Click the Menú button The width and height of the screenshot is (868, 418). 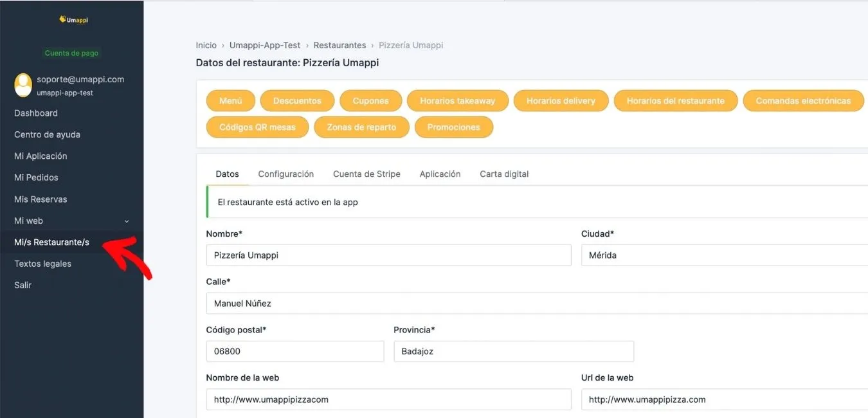point(231,101)
